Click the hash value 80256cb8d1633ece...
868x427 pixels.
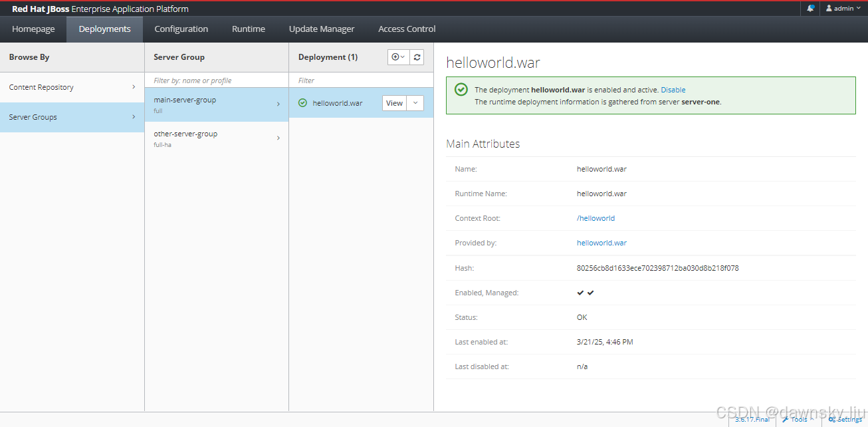(658, 268)
